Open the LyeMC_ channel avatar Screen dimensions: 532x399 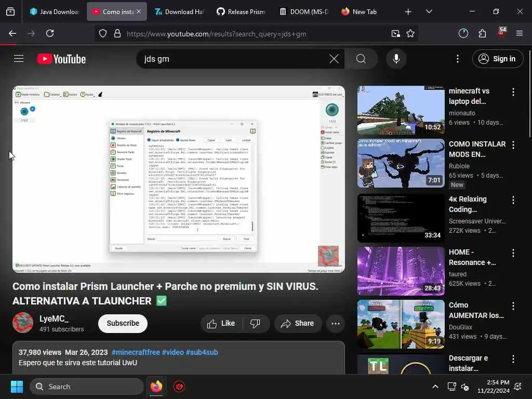23,323
